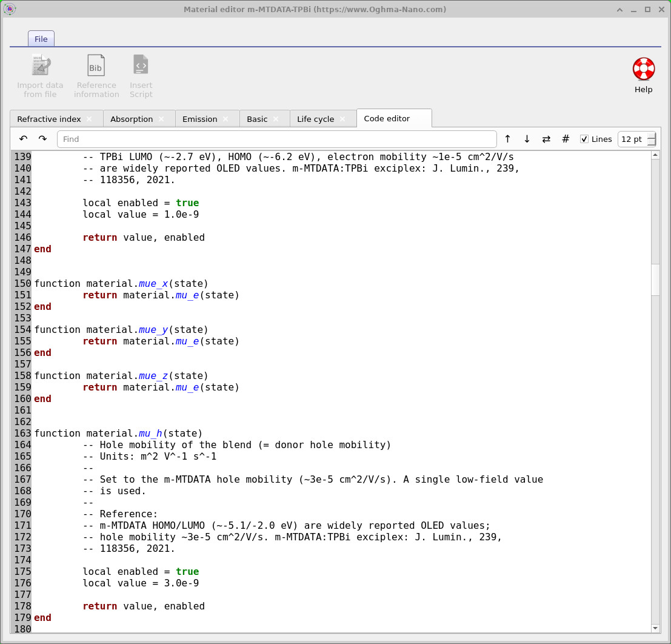Screen dimensions: 671x644
Task: Click inside the Find search field
Action: click(x=276, y=139)
